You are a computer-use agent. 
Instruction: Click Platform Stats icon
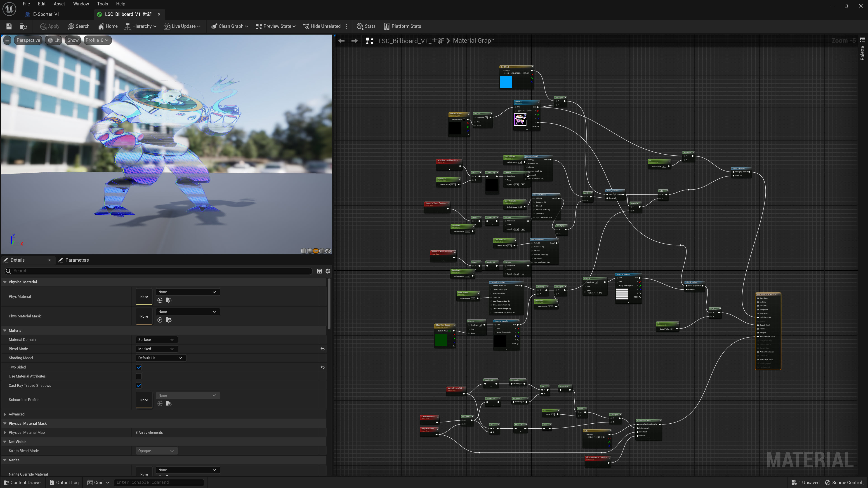(387, 26)
